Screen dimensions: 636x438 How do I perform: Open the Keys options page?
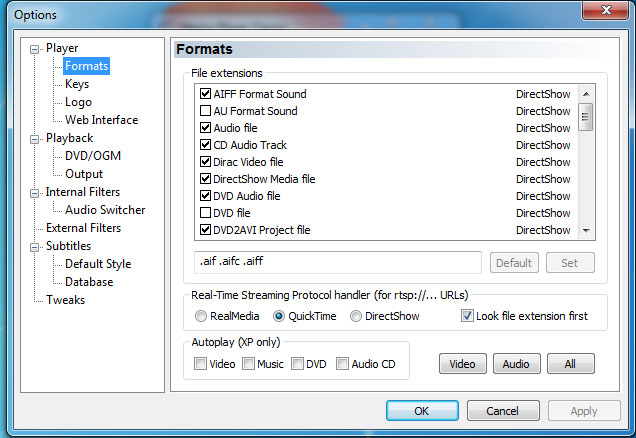pyautogui.click(x=77, y=84)
